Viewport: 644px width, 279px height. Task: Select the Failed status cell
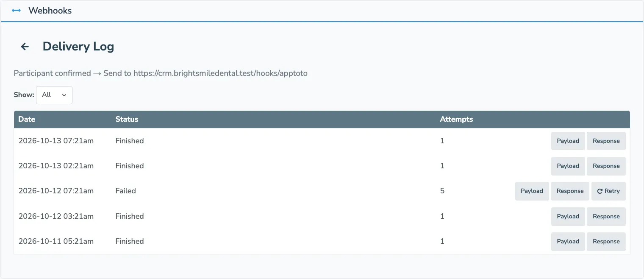[x=125, y=191]
